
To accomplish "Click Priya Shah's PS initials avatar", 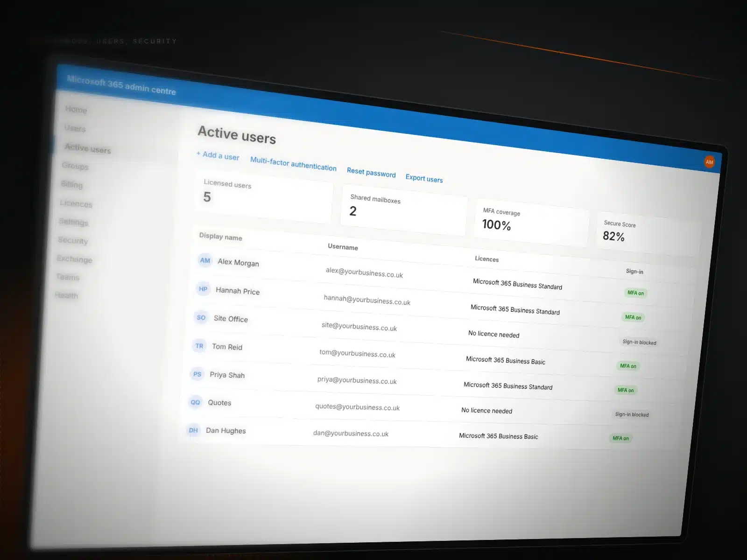I will click(x=197, y=374).
